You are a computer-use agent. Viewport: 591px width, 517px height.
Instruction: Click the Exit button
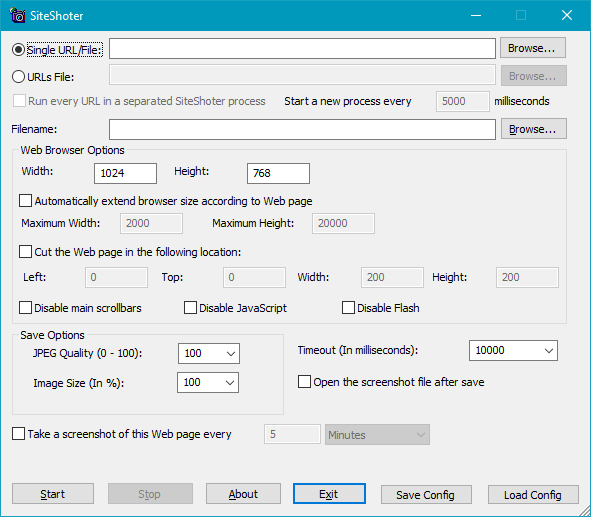tap(329, 494)
